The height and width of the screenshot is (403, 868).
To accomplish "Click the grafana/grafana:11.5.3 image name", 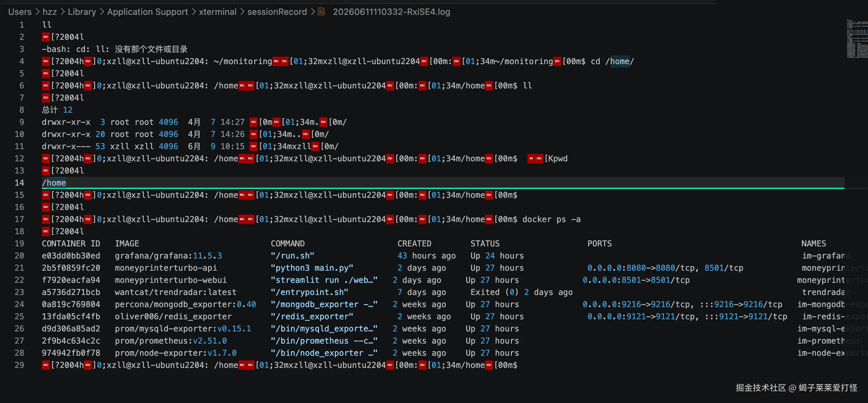I will click(x=169, y=256).
